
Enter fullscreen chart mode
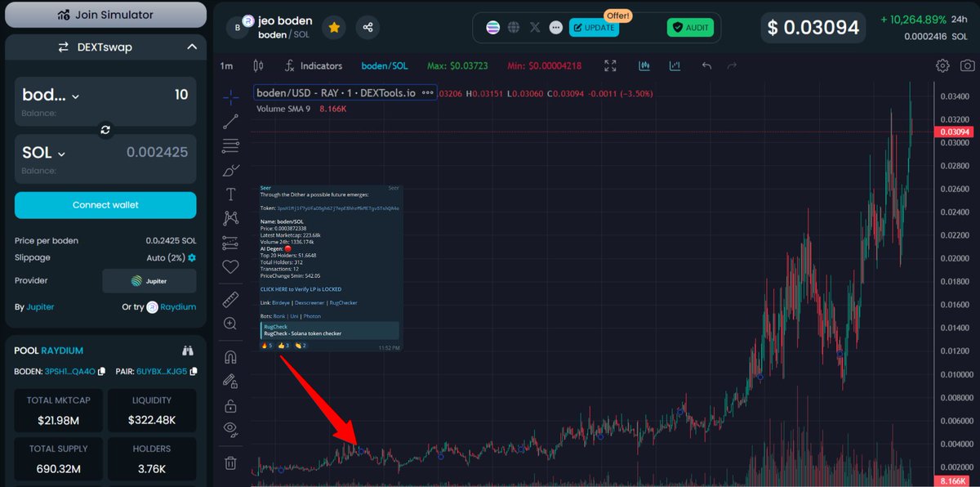[x=610, y=65]
